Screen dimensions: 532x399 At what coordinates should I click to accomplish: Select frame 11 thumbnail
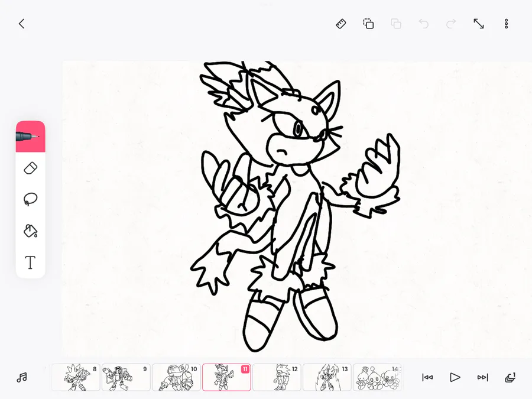[x=226, y=377]
